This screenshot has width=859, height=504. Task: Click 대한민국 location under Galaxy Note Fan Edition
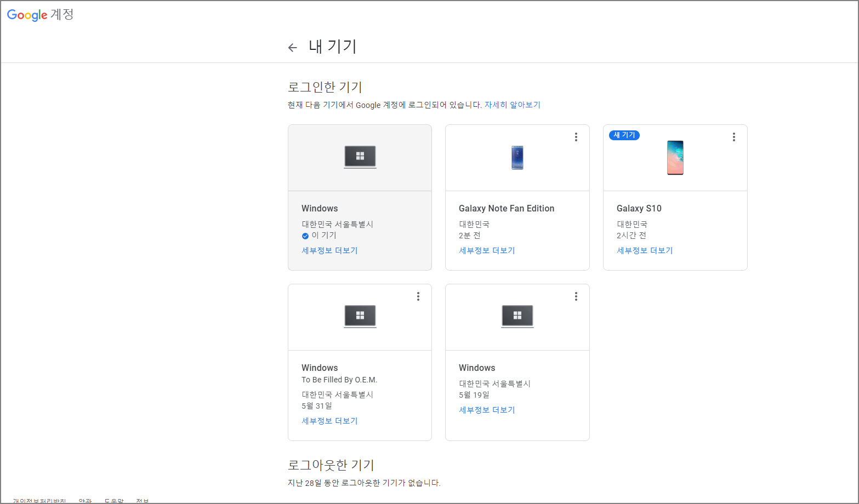click(x=474, y=224)
